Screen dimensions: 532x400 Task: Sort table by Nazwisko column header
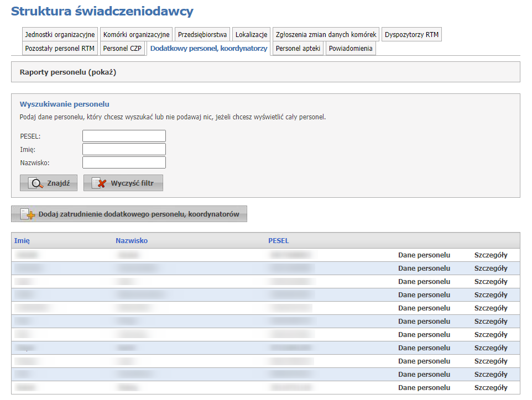click(x=132, y=241)
